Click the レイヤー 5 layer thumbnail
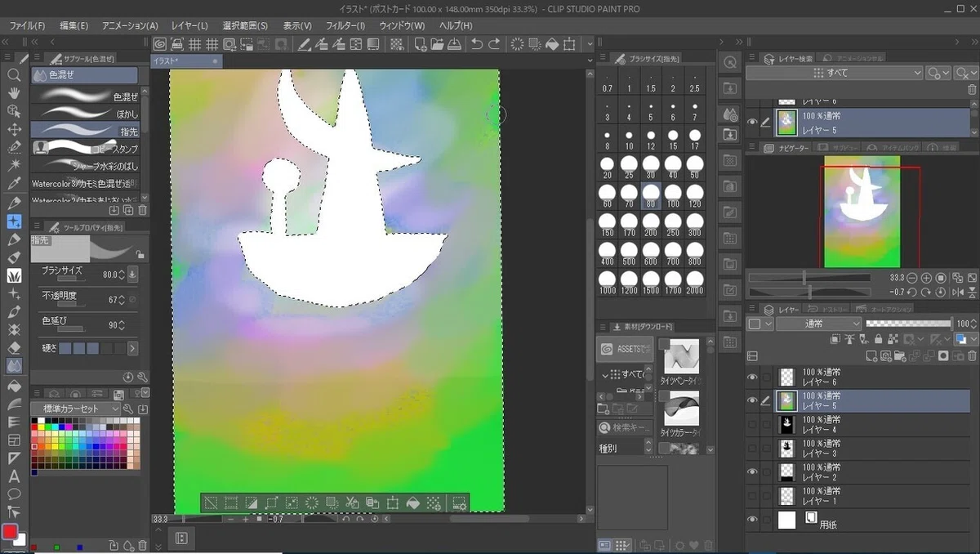 (787, 400)
